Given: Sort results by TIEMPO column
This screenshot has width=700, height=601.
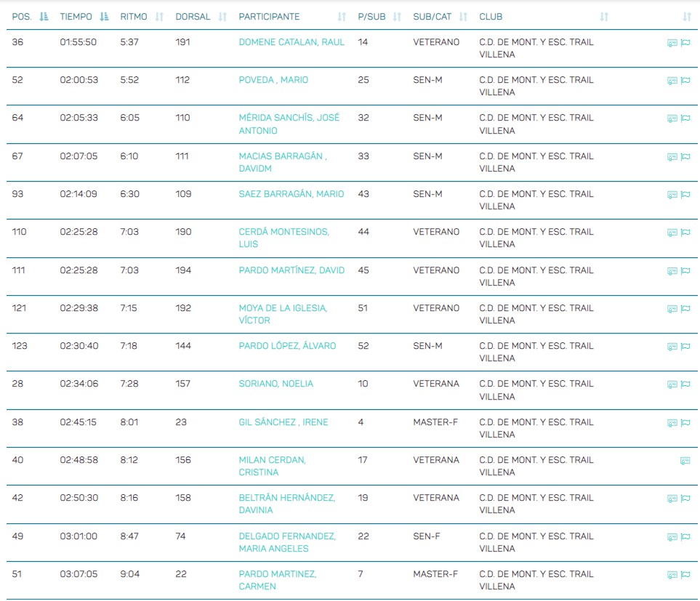Looking at the screenshot, I should click(x=104, y=17).
